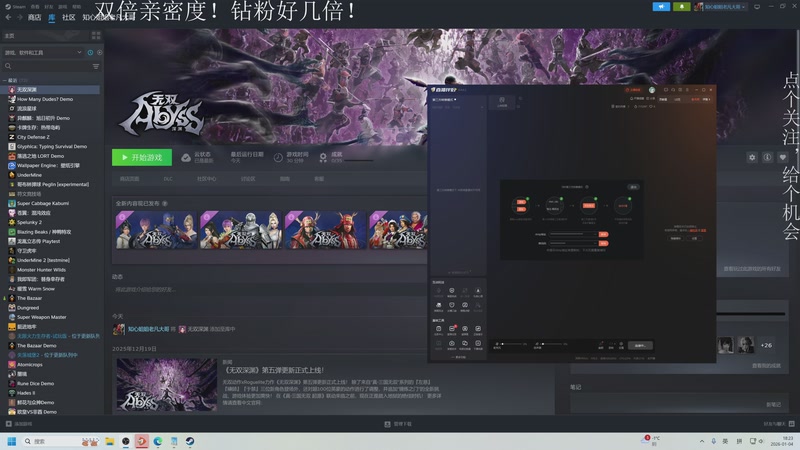This screenshot has width=800, height=450.
Task: Open File Explorer from taskbar
Action: [x=110, y=441]
